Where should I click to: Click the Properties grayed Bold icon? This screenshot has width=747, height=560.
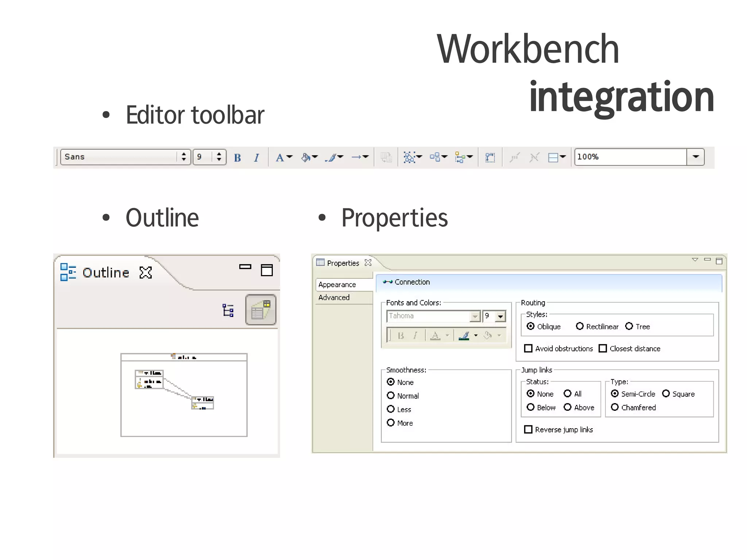401,336
